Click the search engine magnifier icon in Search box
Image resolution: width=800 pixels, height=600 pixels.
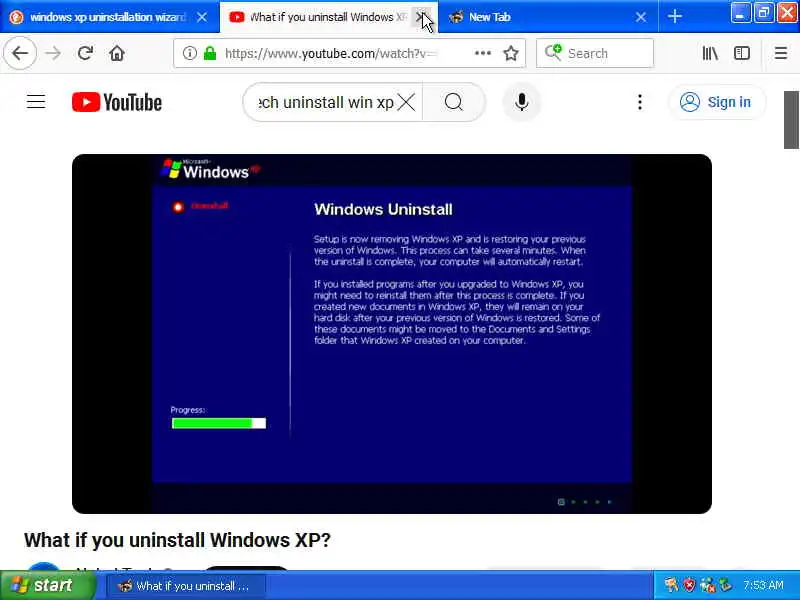coord(553,53)
